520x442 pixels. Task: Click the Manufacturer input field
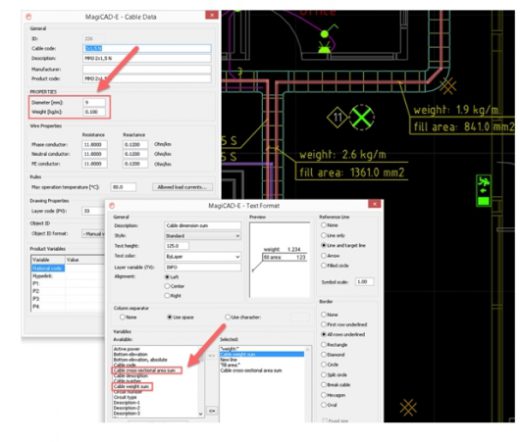point(147,69)
